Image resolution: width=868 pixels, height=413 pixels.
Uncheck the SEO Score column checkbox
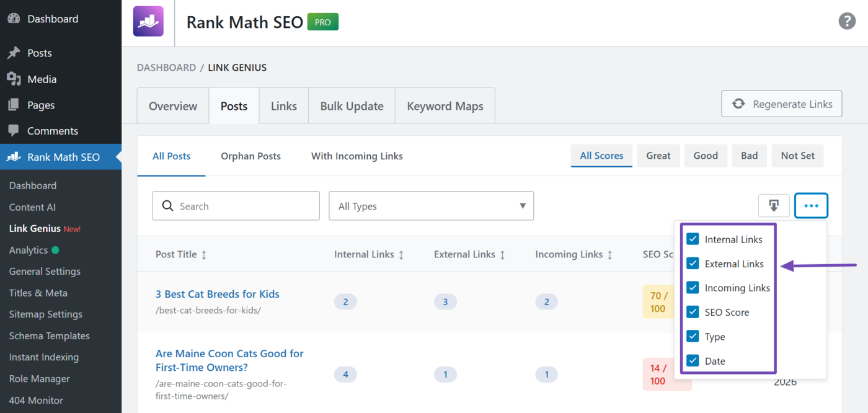coord(693,312)
